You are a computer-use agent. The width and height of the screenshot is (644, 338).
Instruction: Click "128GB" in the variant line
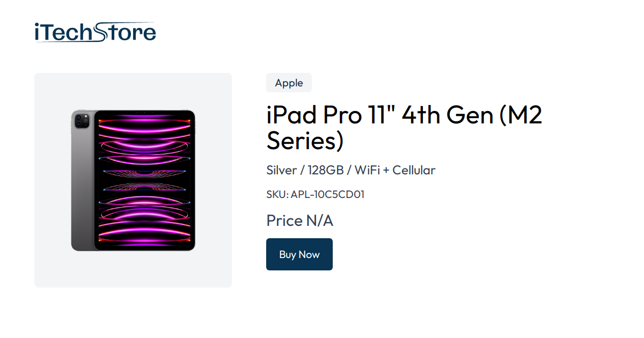[x=325, y=171]
